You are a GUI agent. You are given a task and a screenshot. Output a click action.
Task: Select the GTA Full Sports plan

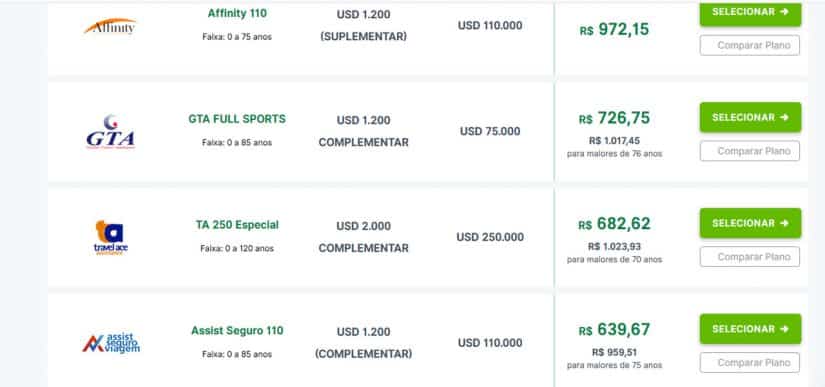(x=750, y=117)
